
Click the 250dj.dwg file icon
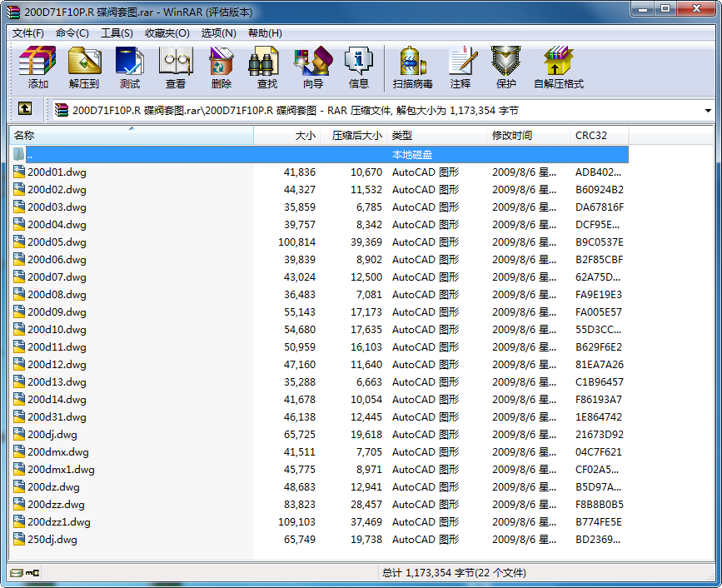click(x=19, y=539)
